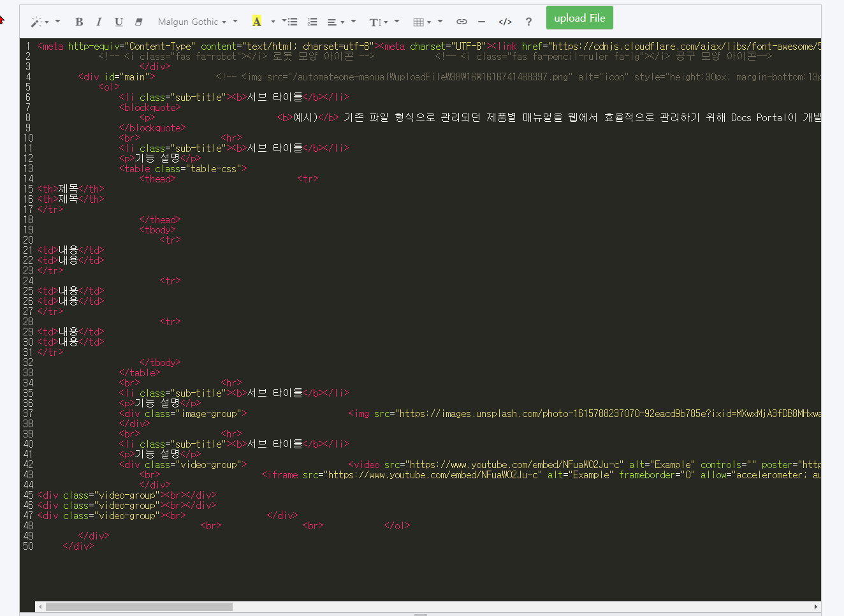The width and height of the screenshot is (844, 616).
Task: Toggle italic formatting
Action: coord(99,22)
